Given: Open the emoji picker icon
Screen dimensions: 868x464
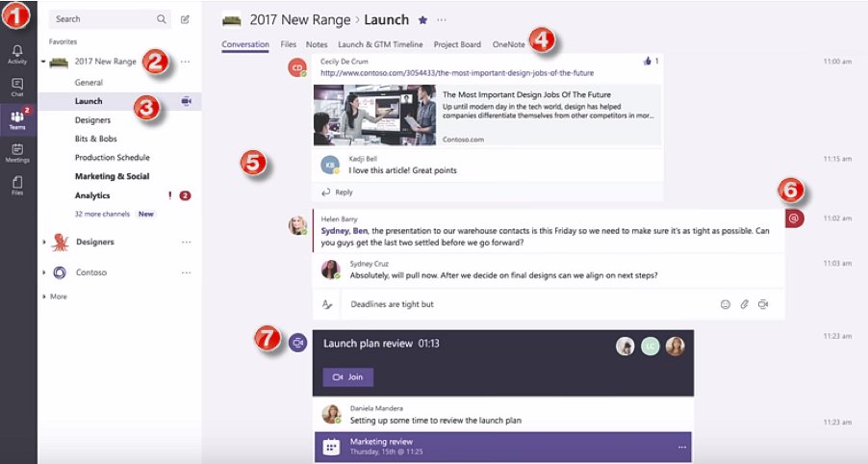Looking at the screenshot, I should pos(726,304).
